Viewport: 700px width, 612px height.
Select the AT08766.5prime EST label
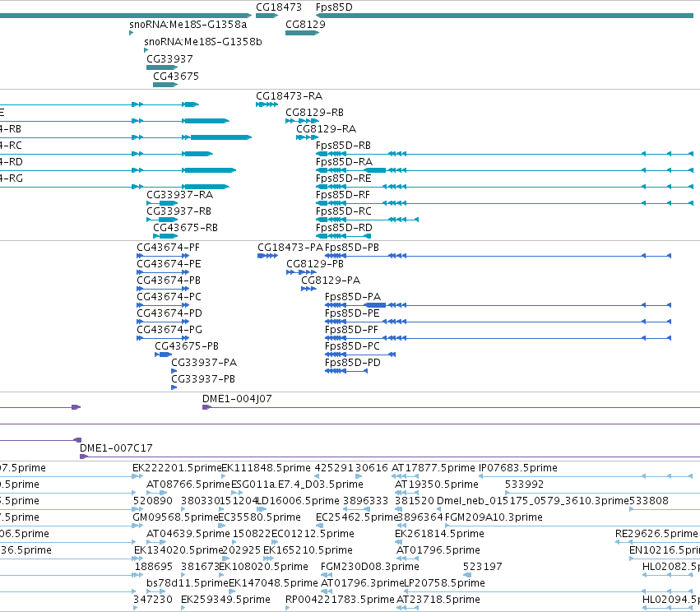click(188, 484)
